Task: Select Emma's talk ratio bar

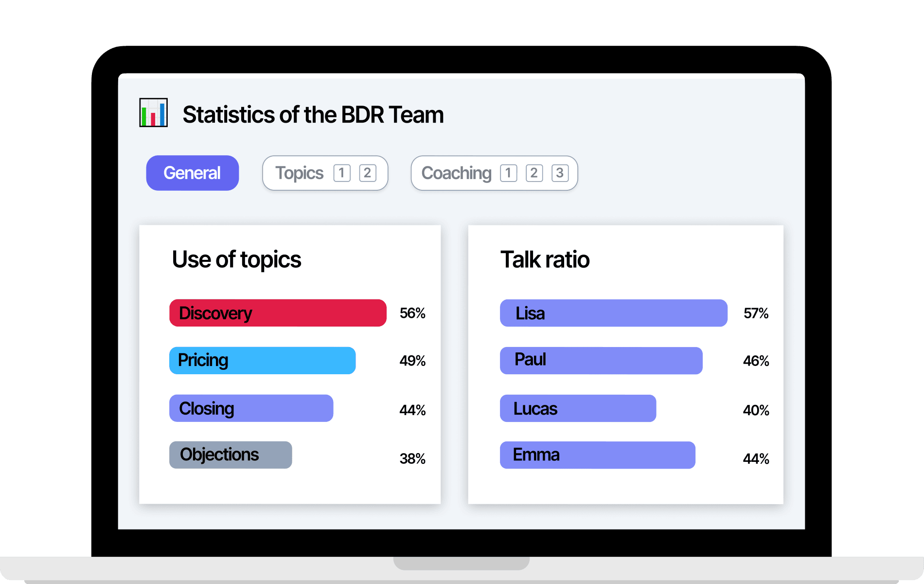Action: pyautogui.click(x=597, y=455)
